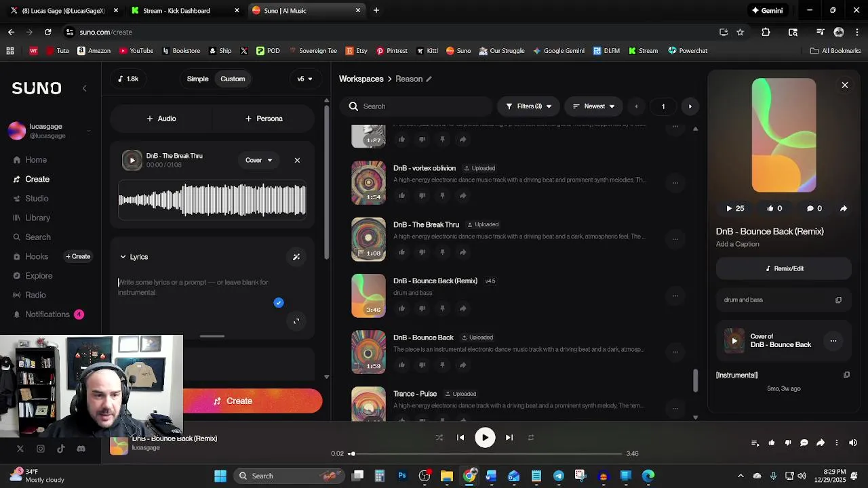868x488 pixels.
Task: Copy the drum and bass style text
Action: tap(839, 300)
